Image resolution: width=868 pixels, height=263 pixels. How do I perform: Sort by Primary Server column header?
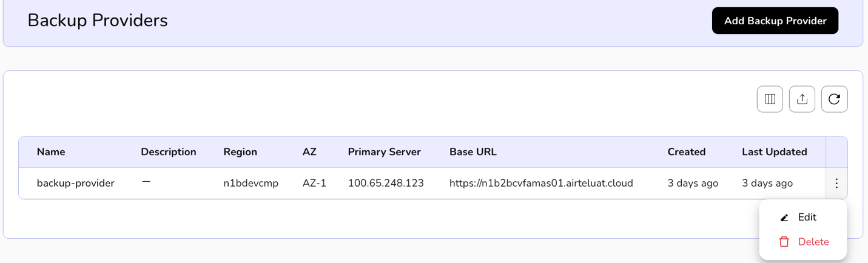click(384, 152)
